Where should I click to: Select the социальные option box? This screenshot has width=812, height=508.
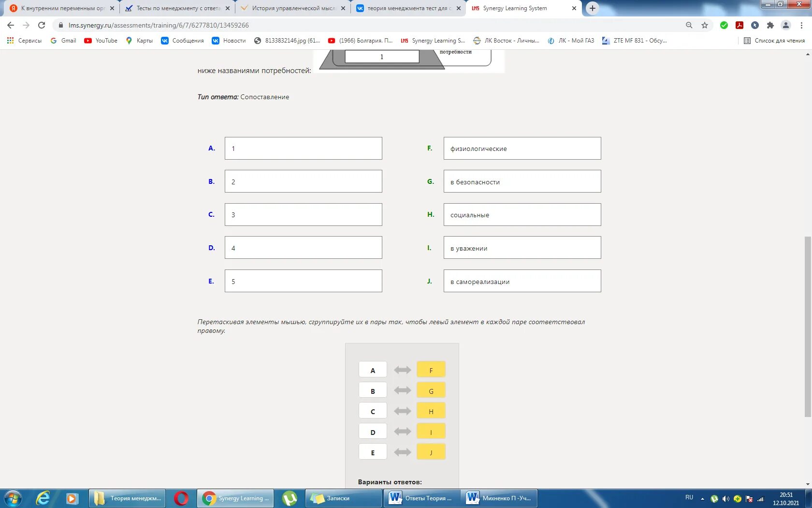tap(522, 215)
